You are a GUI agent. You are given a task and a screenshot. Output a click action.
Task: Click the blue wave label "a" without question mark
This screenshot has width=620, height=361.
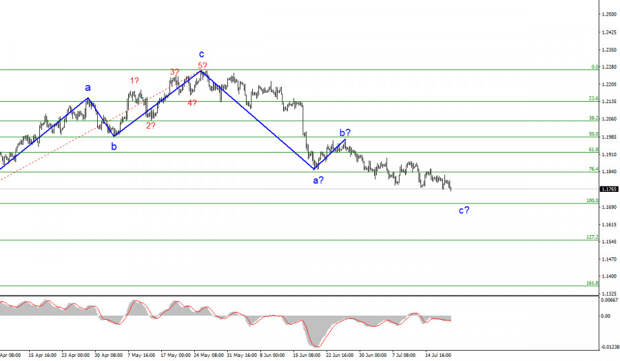[x=88, y=88]
